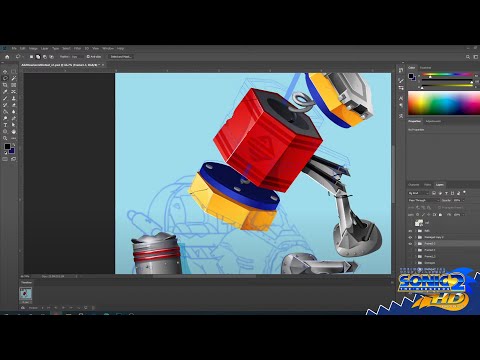Click the hue slider in Color panel
This screenshot has height=360, width=480.
(447, 75)
